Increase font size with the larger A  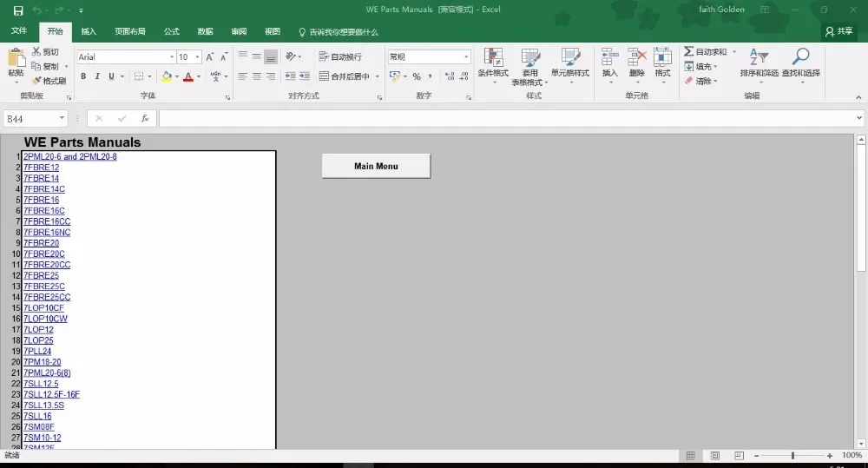tap(210, 57)
